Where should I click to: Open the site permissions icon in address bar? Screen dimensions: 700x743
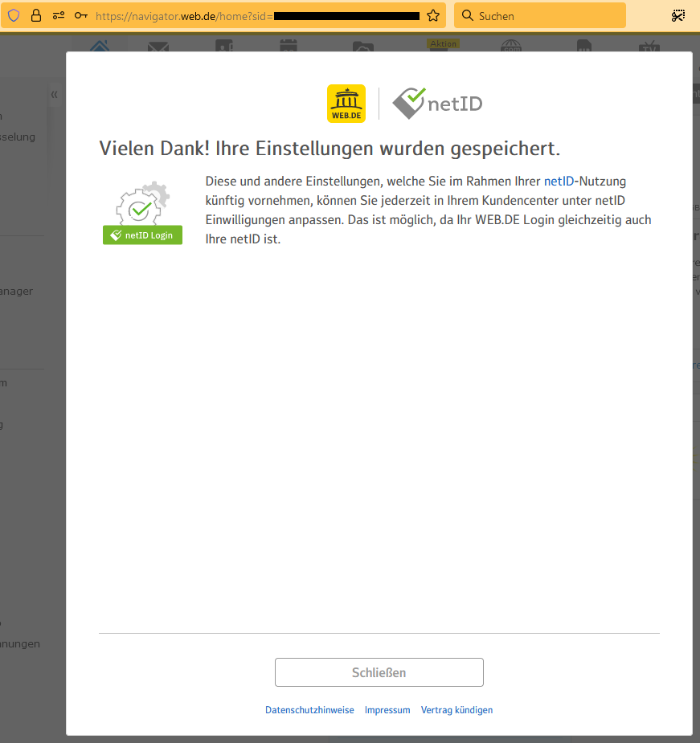point(59,15)
